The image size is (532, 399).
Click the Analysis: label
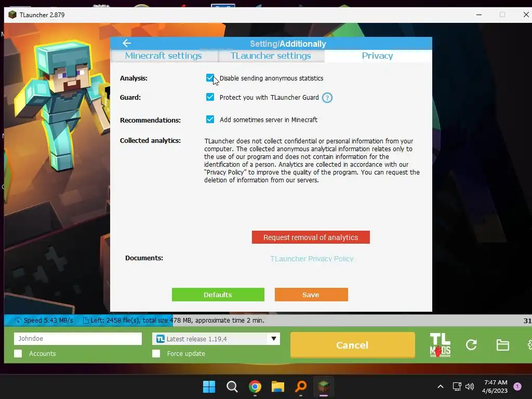coord(134,78)
